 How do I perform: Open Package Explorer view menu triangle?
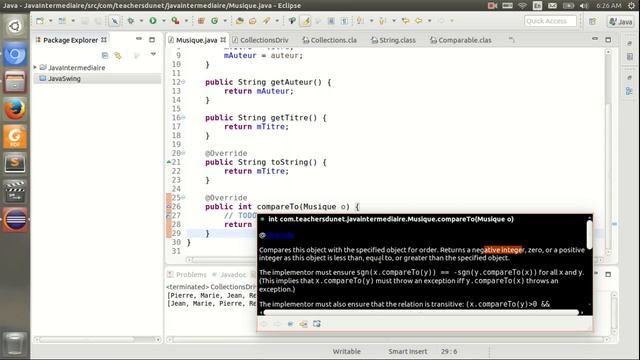click(153, 54)
